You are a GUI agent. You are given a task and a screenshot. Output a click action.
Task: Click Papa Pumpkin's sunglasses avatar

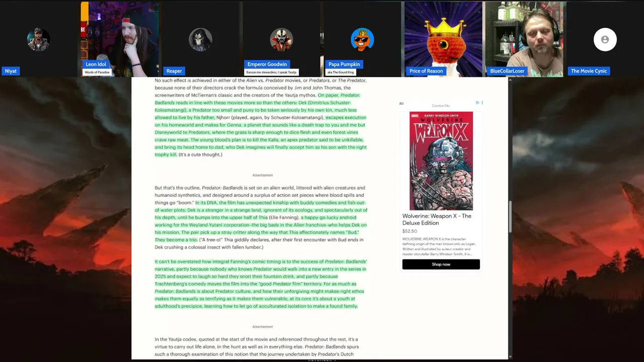[x=362, y=40]
